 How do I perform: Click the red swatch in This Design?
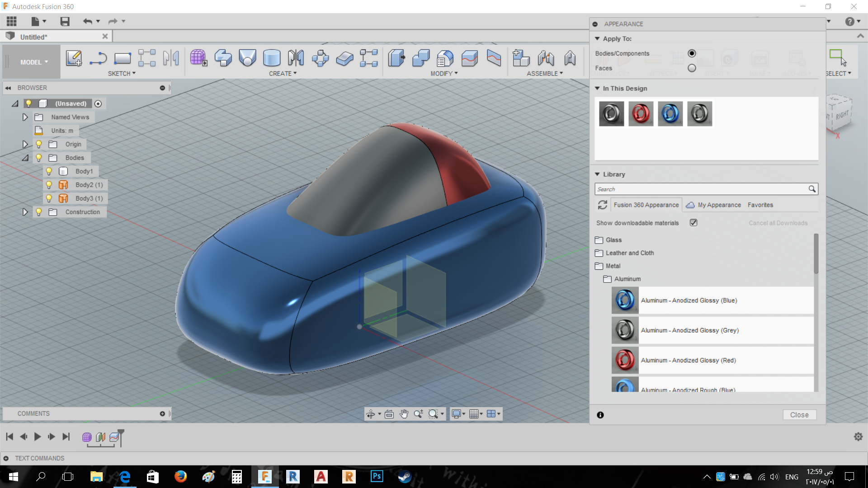pos(641,113)
